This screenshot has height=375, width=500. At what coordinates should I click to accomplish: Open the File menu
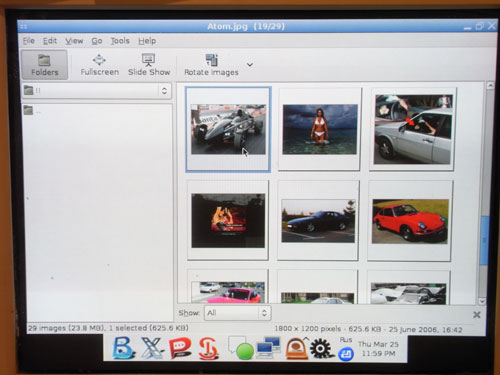(29, 41)
